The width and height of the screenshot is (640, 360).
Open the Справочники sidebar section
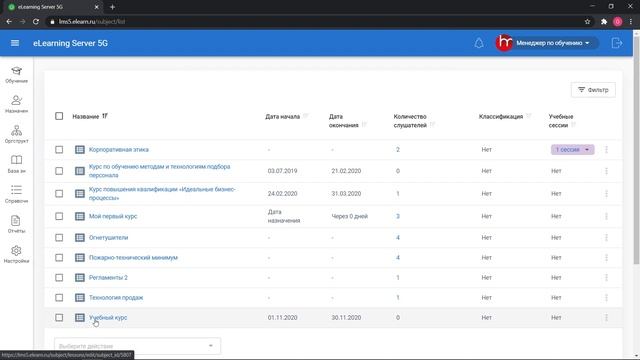coord(16,194)
